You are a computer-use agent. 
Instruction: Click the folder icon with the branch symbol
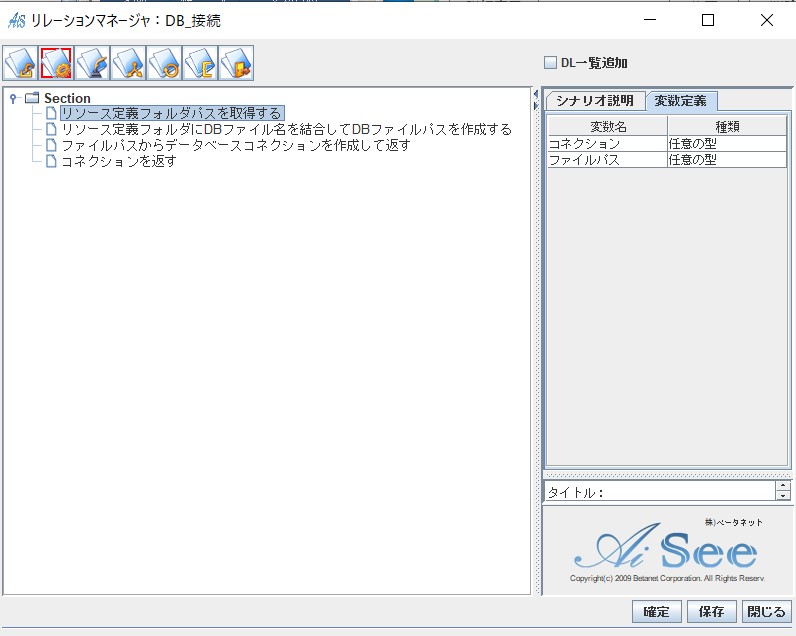pyautogui.click(x=128, y=63)
